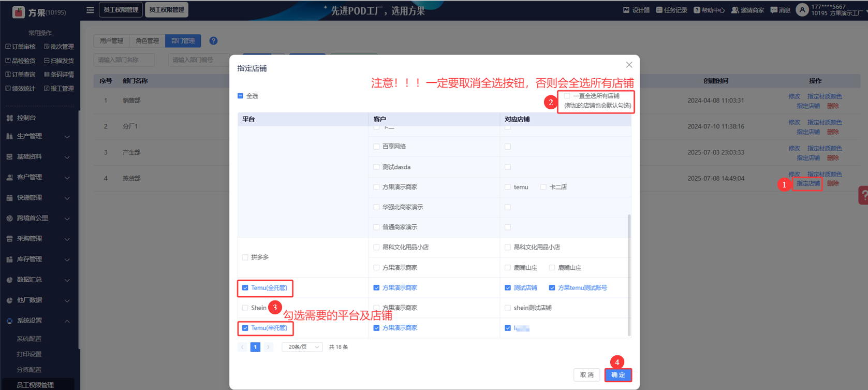Open the 绩效统计 shortcut
The height and width of the screenshot is (390, 868).
[x=21, y=89]
